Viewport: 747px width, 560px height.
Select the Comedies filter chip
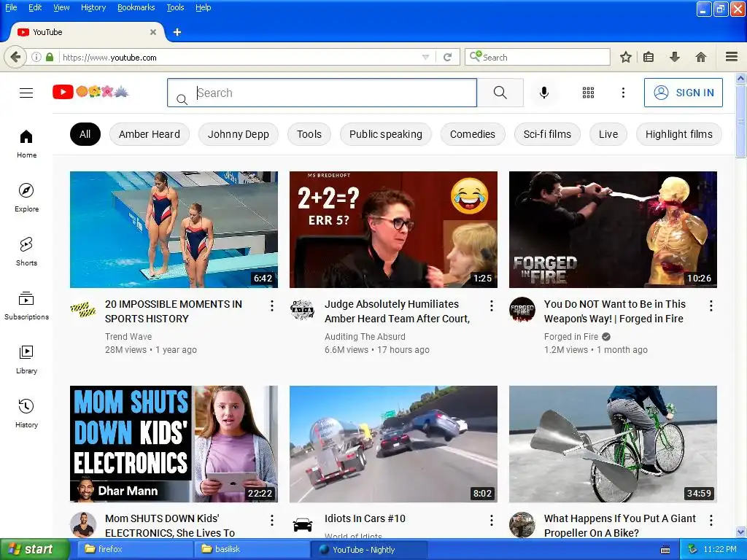pyautogui.click(x=473, y=134)
